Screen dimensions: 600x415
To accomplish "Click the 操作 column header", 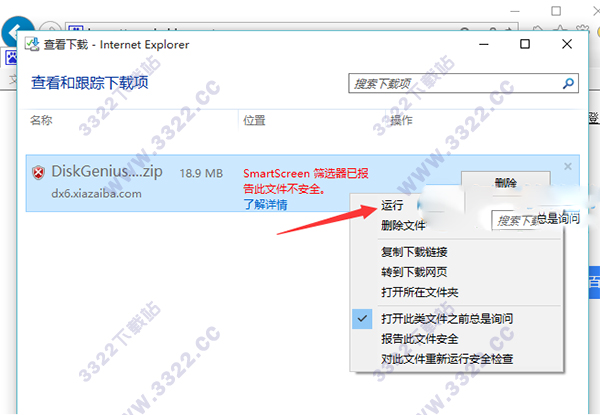I will (401, 120).
